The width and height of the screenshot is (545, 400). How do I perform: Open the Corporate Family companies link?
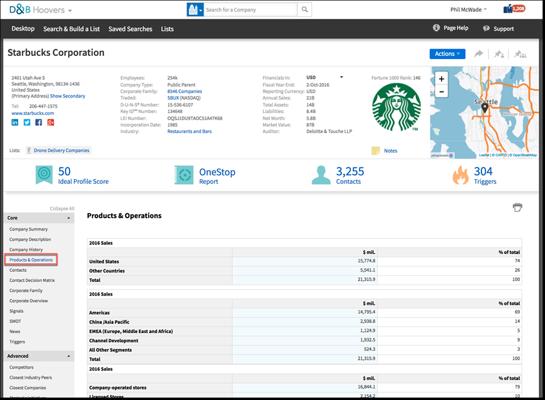185,91
